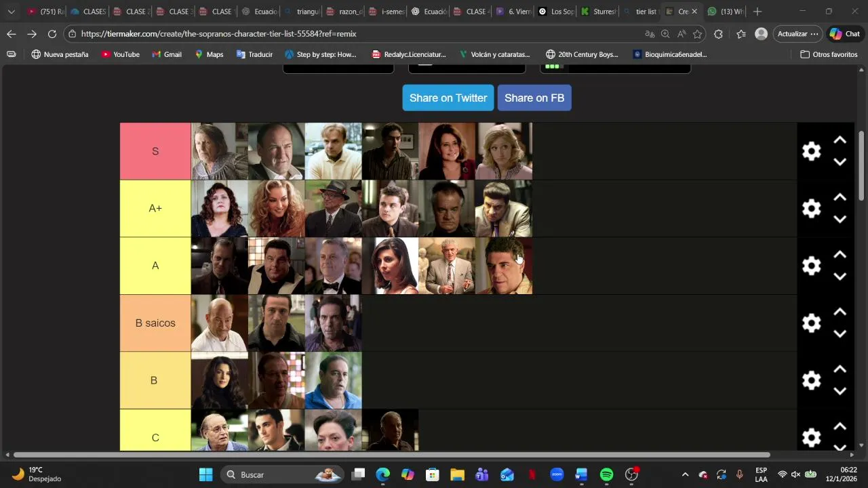Open translate page icon in address bar
868x488 pixels.
pos(650,34)
